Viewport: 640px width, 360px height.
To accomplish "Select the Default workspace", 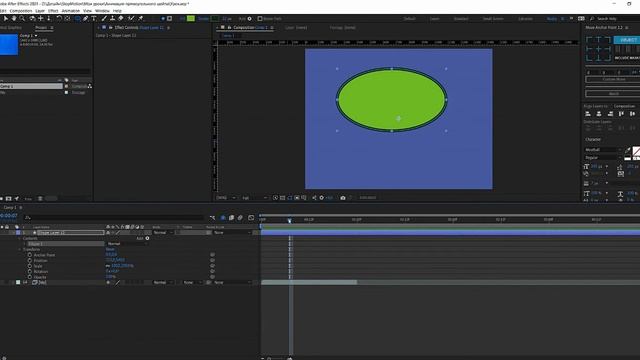I will point(409,19).
